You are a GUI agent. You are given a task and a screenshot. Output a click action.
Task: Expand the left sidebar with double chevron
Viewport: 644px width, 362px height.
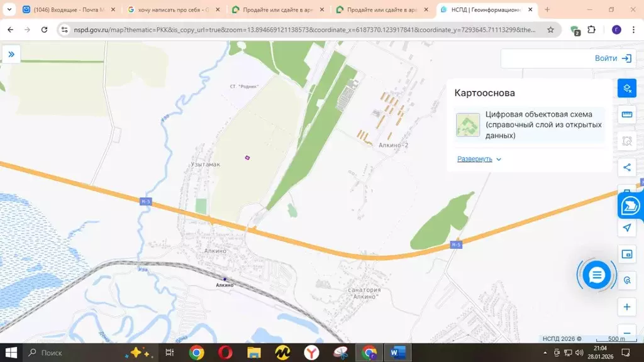pos(11,55)
